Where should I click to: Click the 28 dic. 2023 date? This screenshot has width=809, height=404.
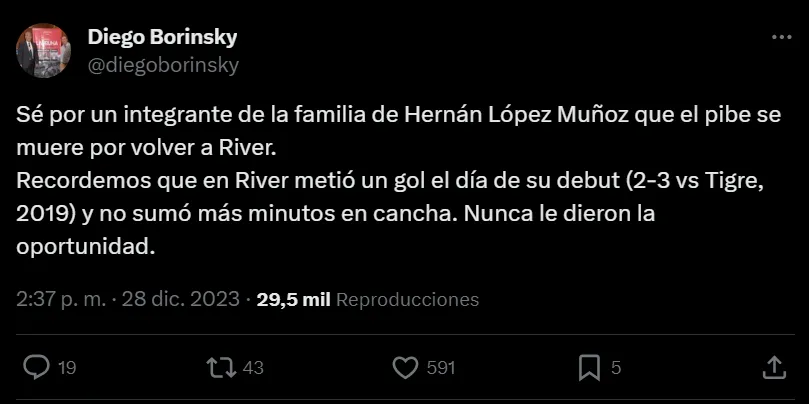click(x=180, y=299)
